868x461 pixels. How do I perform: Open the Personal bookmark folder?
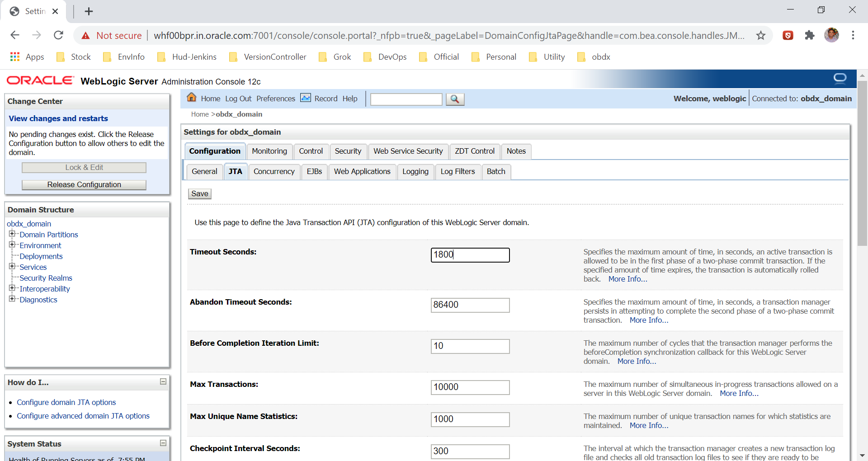pos(494,57)
